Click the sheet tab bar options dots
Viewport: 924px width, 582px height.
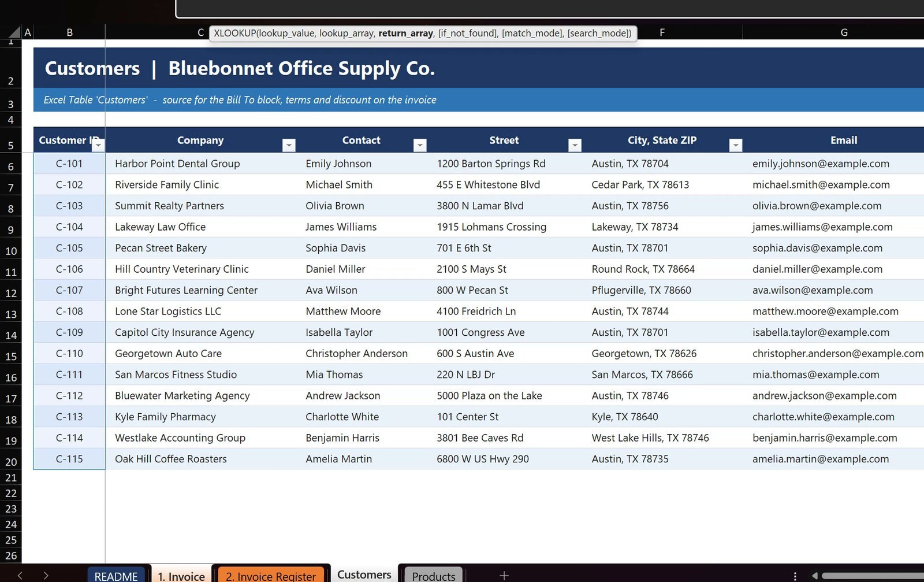[x=795, y=576]
